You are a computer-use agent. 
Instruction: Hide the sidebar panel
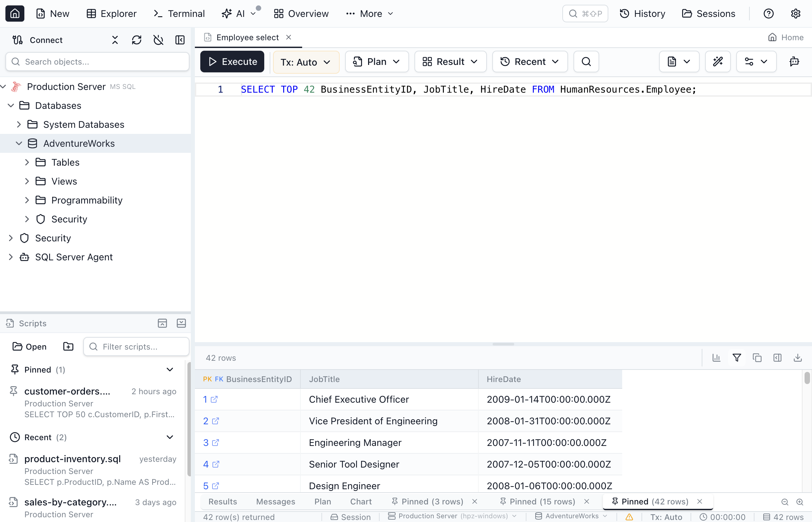point(180,40)
